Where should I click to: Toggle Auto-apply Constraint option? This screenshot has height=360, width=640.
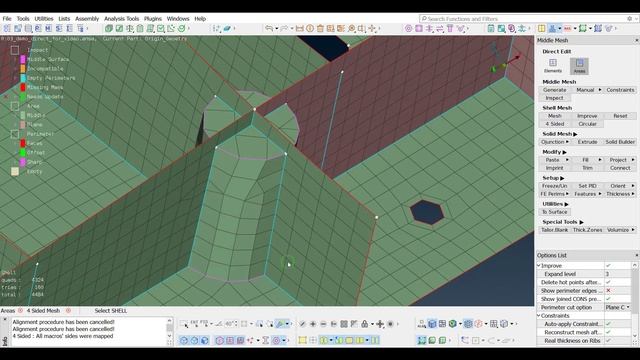608,324
